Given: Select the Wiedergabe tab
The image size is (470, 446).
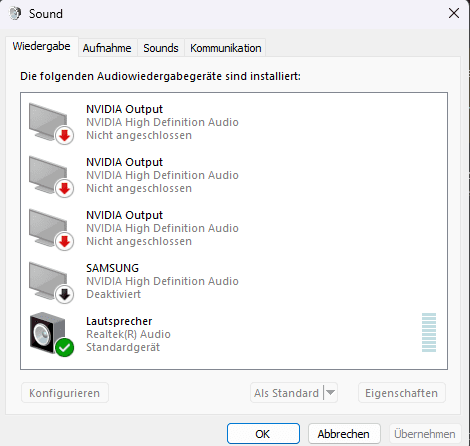Looking at the screenshot, I should [42, 46].
